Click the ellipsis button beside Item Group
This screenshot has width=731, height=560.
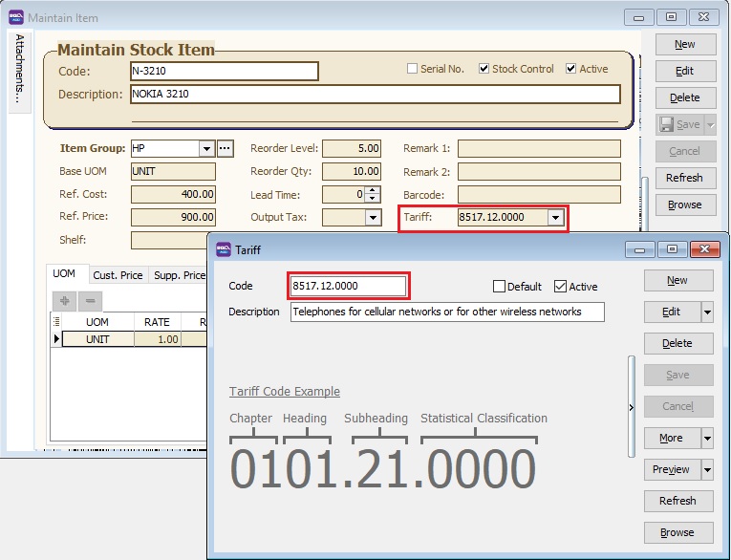pyautogui.click(x=226, y=148)
